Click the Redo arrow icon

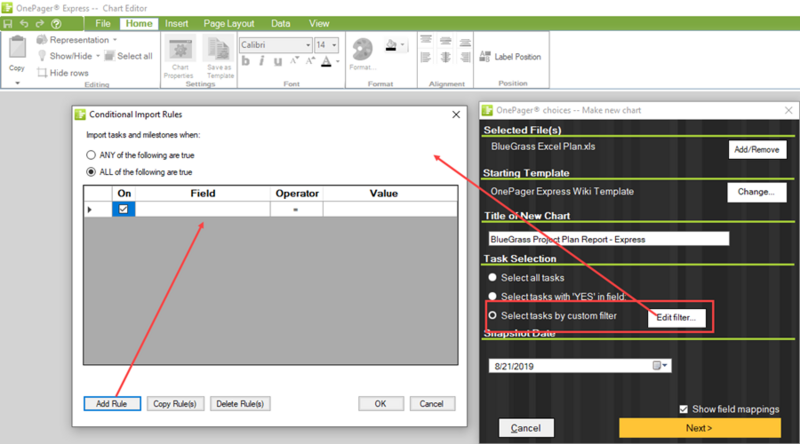click(x=40, y=23)
